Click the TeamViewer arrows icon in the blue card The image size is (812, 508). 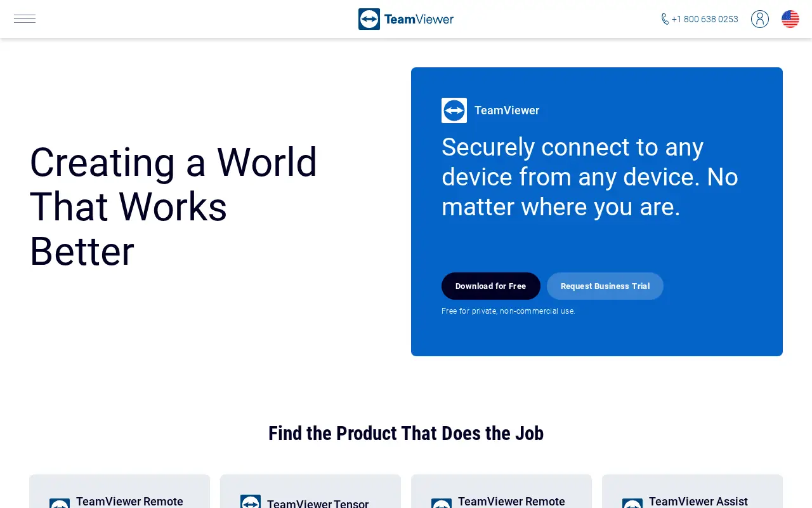point(454,110)
